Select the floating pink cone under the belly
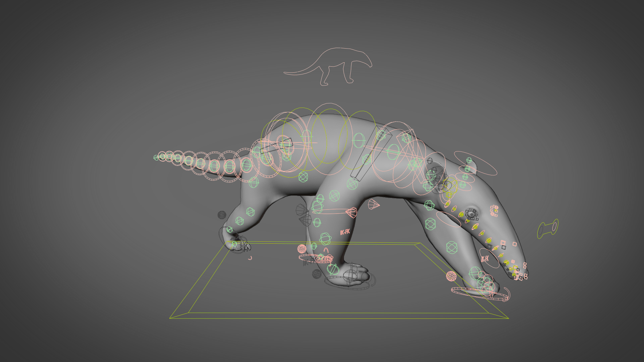Screen dimensions: 644x362 click(373, 204)
